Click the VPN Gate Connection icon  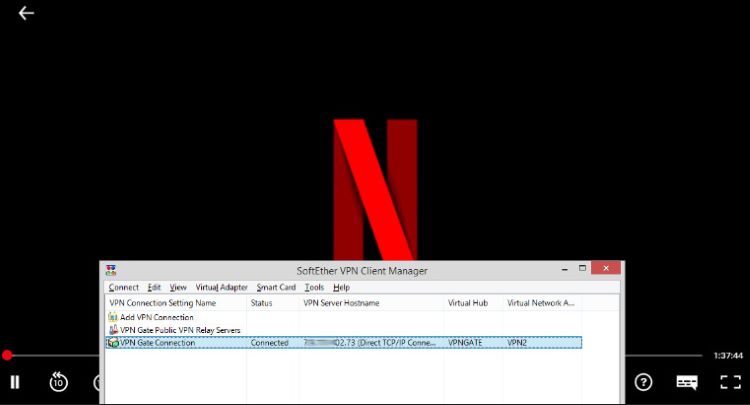[113, 342]
